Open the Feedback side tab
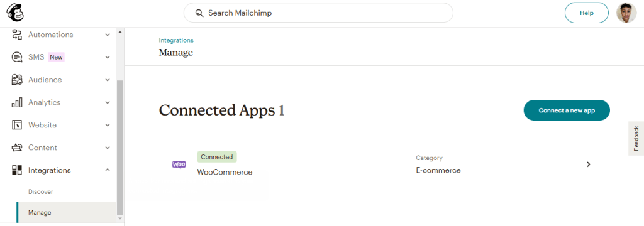The width and height of the screenshot is (644, 226). pyautogui.click(x=636, y=139)
